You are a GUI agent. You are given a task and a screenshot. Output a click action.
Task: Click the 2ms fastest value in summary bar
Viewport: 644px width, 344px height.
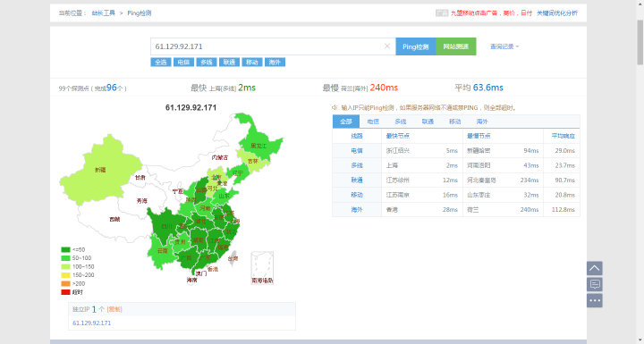247,88
